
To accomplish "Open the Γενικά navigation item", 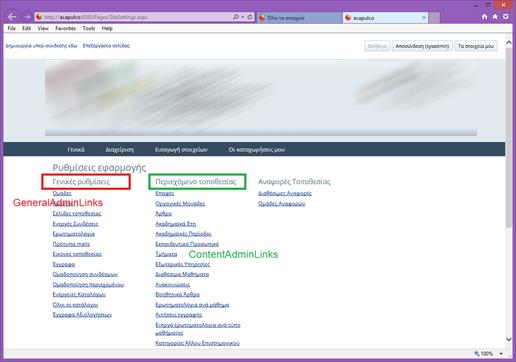I will 76,150.
